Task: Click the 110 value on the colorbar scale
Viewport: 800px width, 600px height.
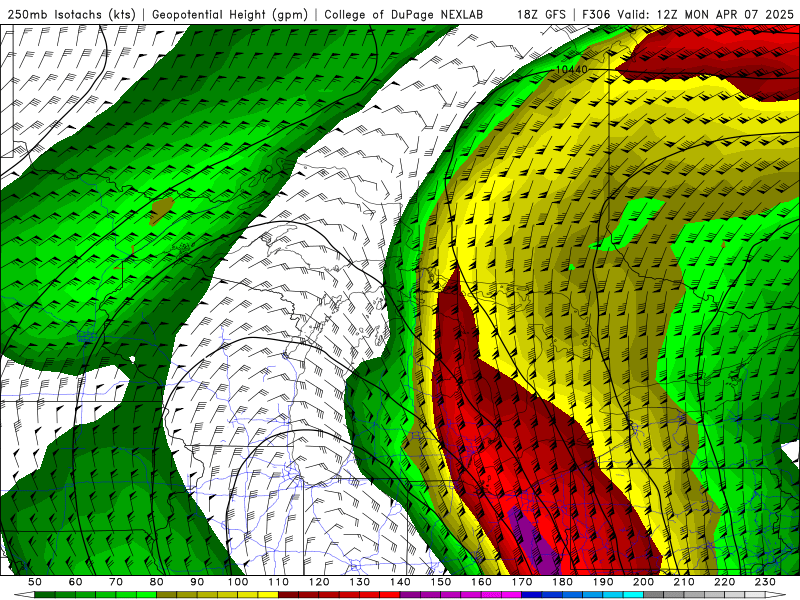Action: tap(278, 582)
